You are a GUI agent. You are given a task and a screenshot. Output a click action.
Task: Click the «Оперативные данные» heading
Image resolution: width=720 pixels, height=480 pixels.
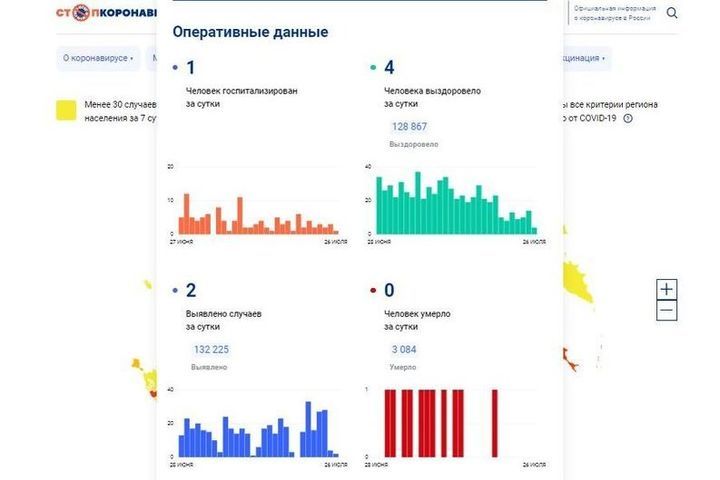[x=250, y=32]
